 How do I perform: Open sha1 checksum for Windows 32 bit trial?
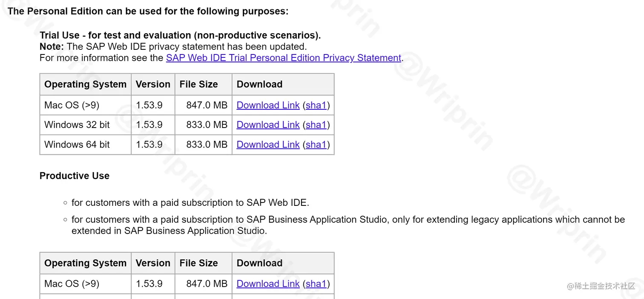click(316, 125)
